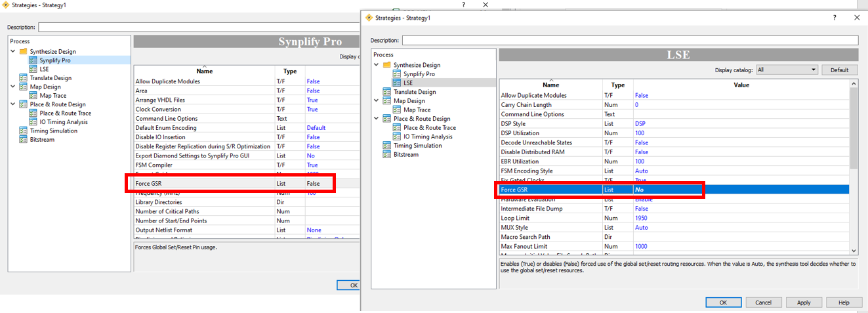Sort by Type column header in LSE table
This screenshot has width=868, height=313.
[x=618, y=85]
